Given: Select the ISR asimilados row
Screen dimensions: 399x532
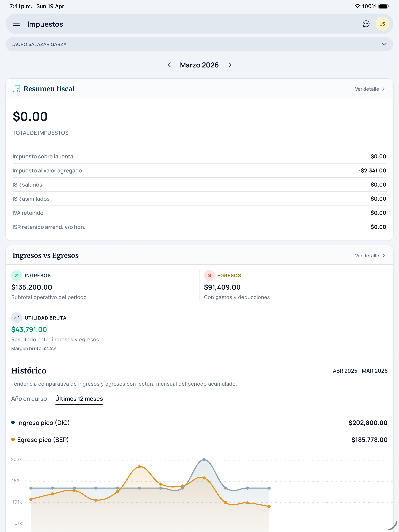Looking at the screenshot, I should pos(199,199).
